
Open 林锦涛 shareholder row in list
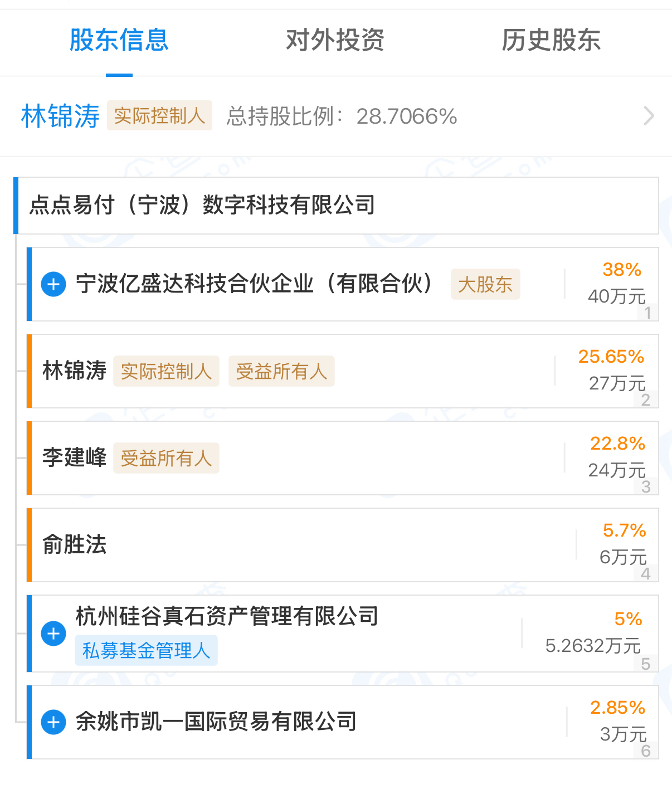coord(343,371)
